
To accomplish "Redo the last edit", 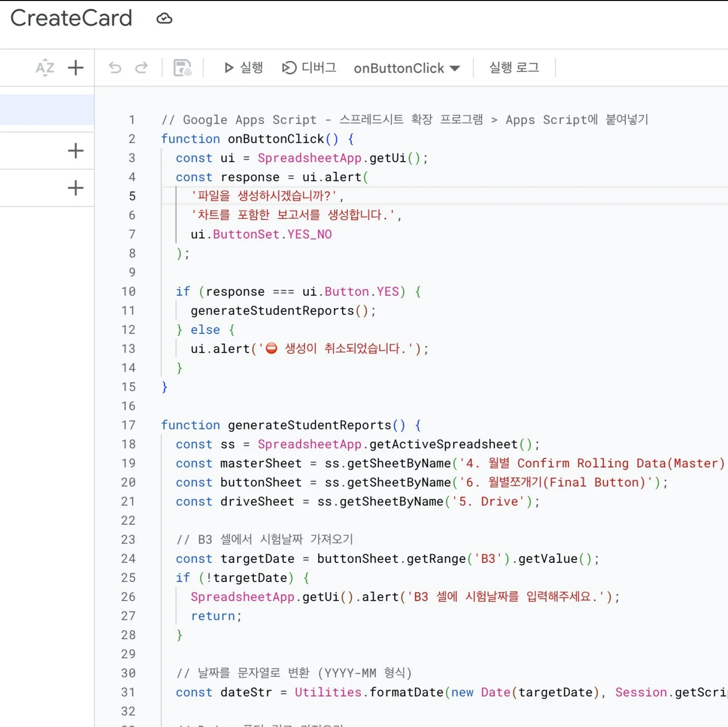I will coord(141,67).
